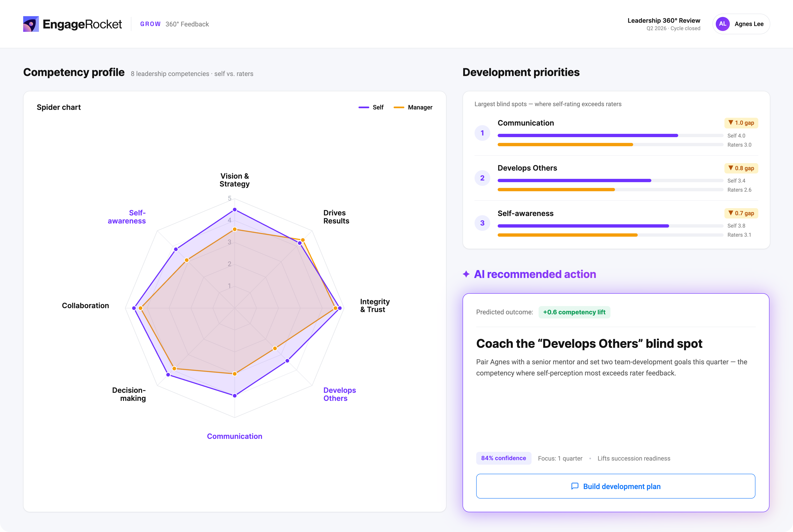Click the Q2 2026 · Cycle closed status
This screenshot has height=532, width=793.
click(673, 28)
